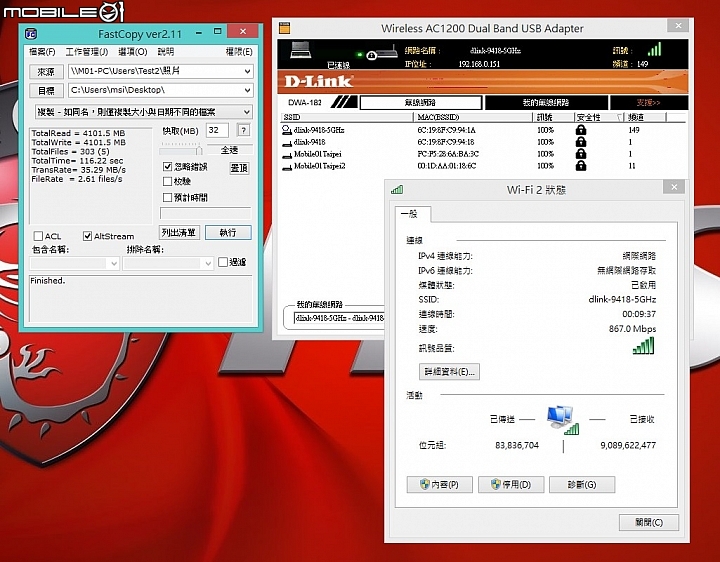Select the Mobile01Taipei2 network row
The image size is (720, 562).
click(x=482, y=166)
